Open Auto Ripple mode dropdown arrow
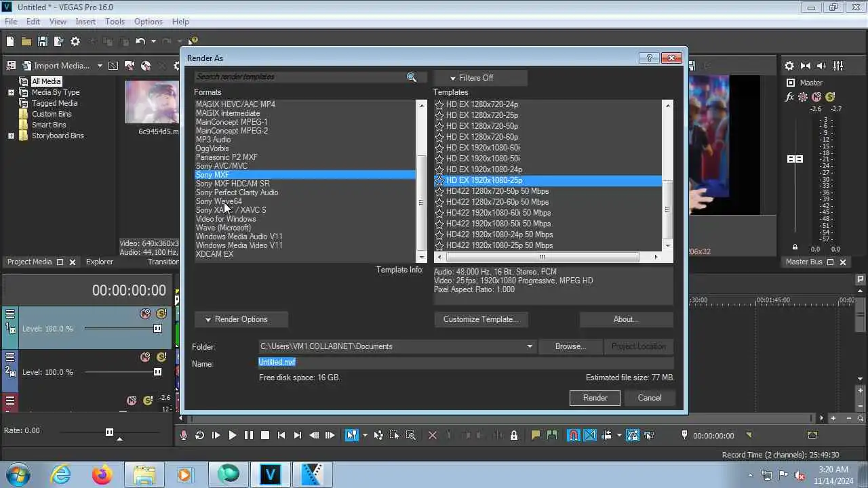The width and height of the screenshot is (868, 488). 619,435
